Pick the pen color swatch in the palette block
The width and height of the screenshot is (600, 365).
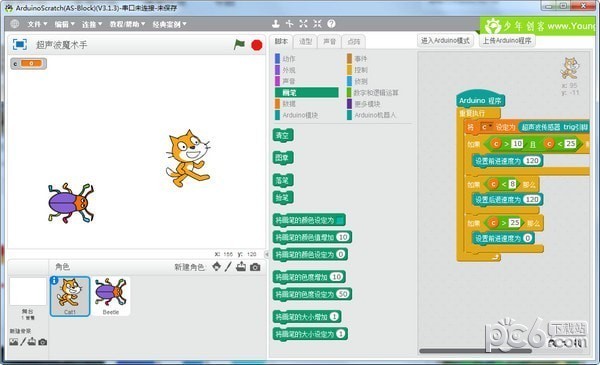339,220
